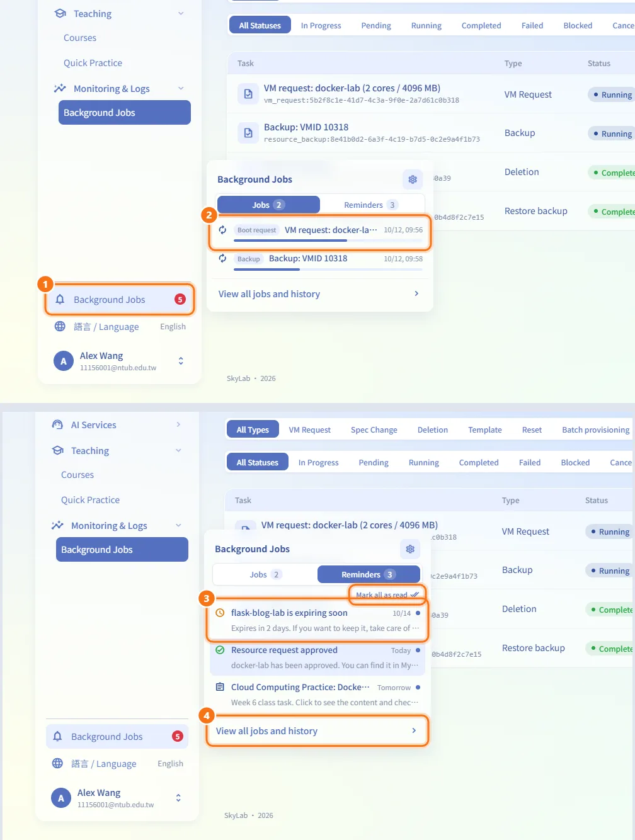Screen dimensions: 635x840
Task: Select the Batch provisioning filter tab
Action: (x=595, y=429)
